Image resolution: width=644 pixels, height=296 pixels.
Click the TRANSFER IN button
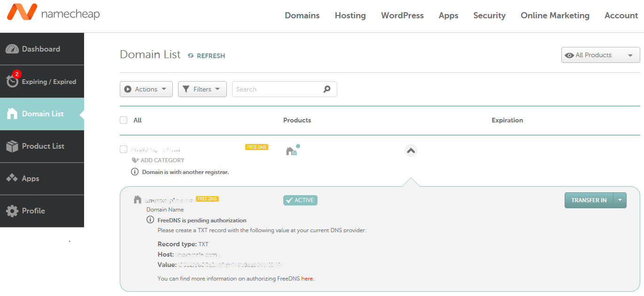pos(589,200)
